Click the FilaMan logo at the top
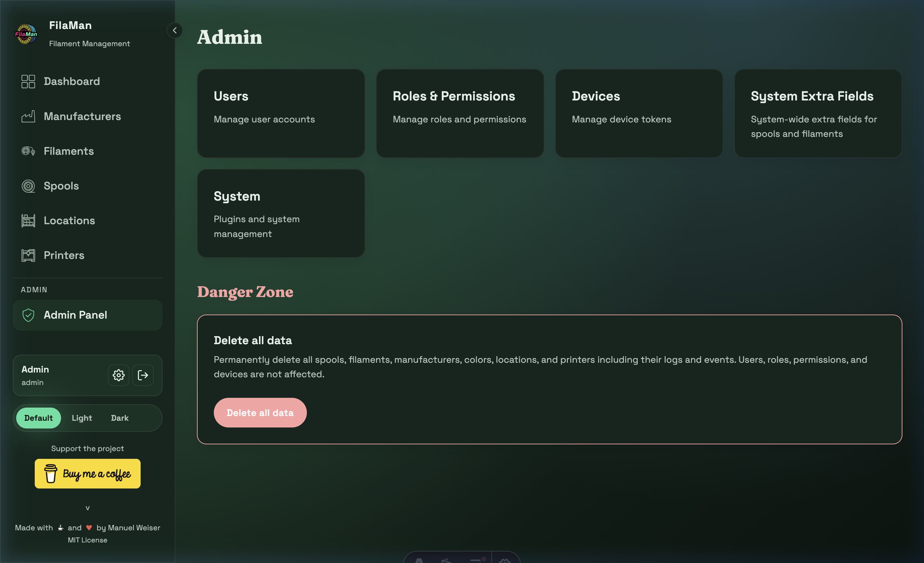The image size is (924, 563). point(26,34)
